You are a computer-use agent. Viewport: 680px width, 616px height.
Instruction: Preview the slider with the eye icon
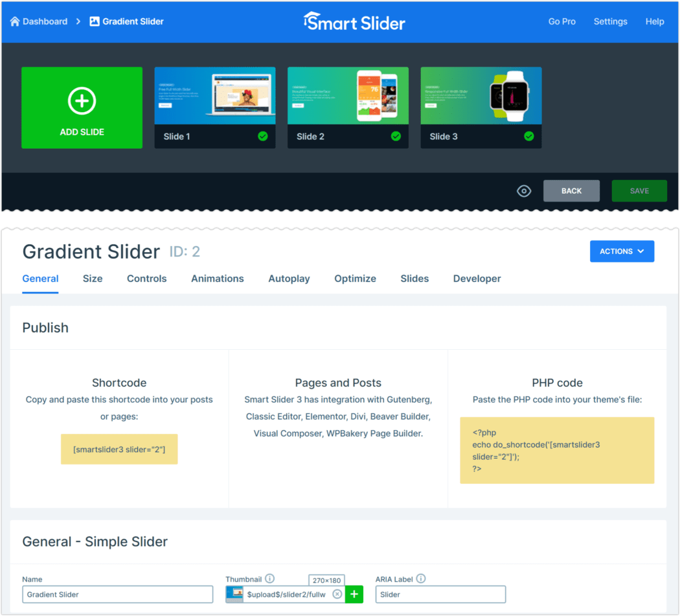tap(524, 191)
